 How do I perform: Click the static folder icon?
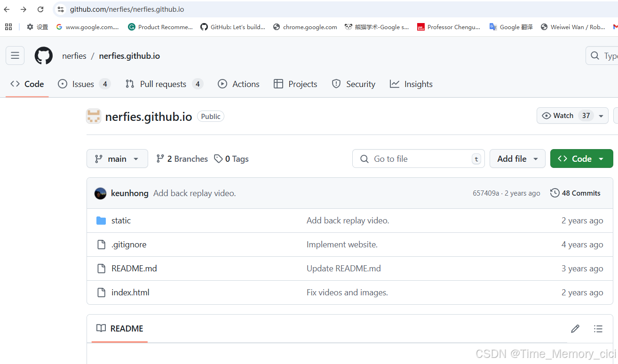click(x=101, y=221)
